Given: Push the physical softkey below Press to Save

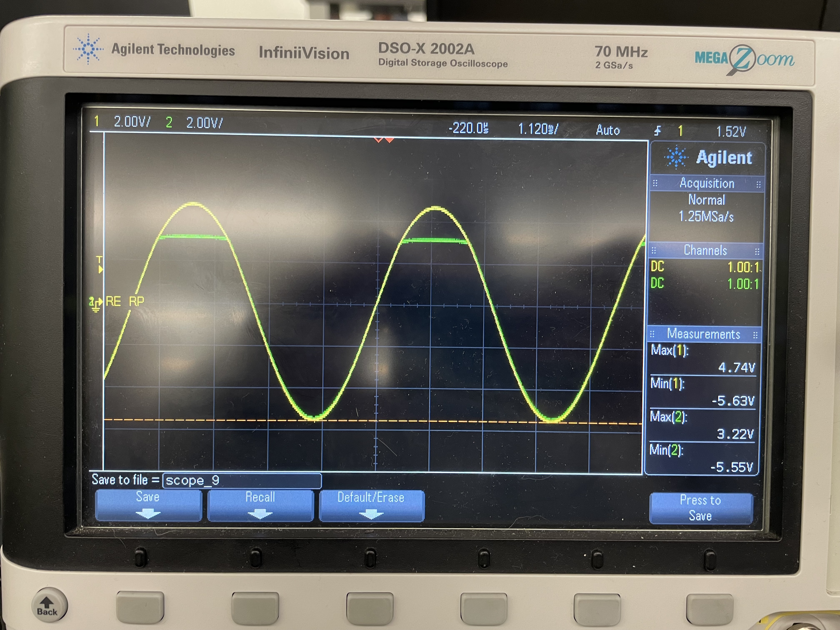Looking at the screenshot, I should pyautogui.click(x=710, y=610).
